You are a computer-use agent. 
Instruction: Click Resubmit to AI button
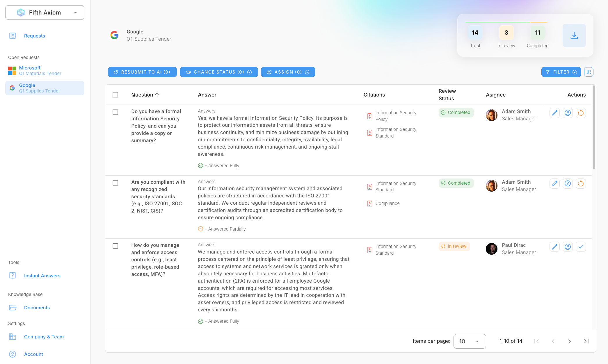(142, 72)
